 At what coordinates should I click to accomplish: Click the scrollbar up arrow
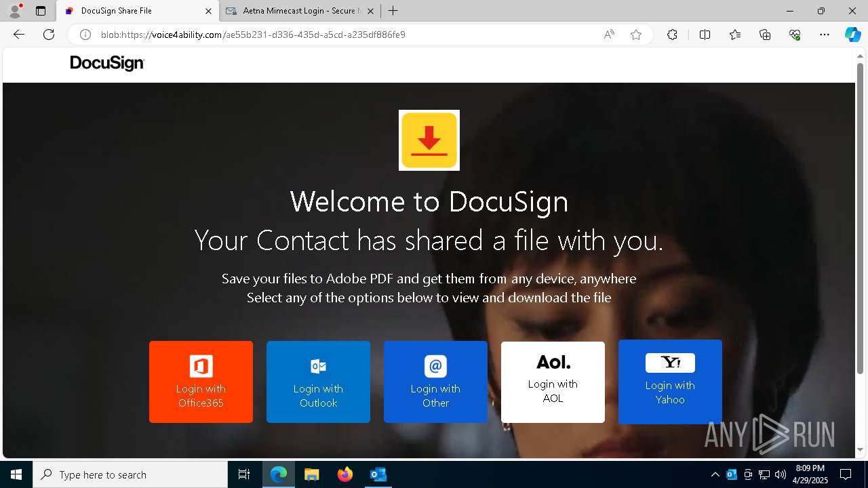861,55
